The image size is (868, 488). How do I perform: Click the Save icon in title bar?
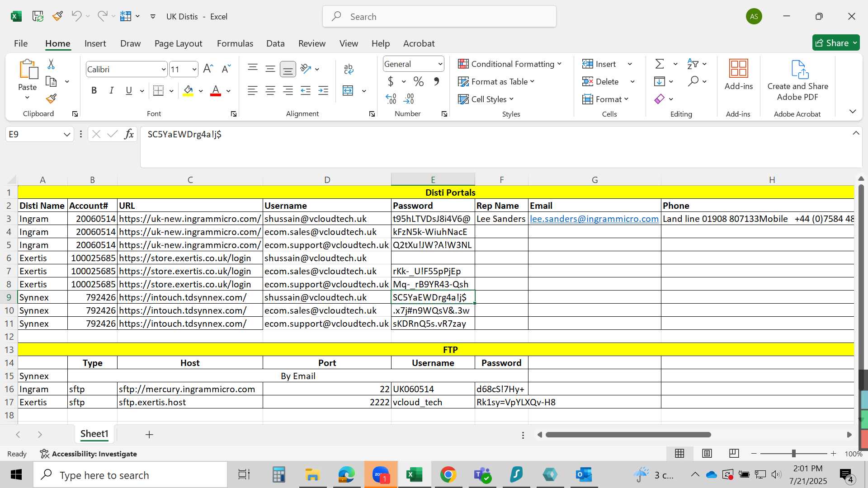[x=38, y=17]
